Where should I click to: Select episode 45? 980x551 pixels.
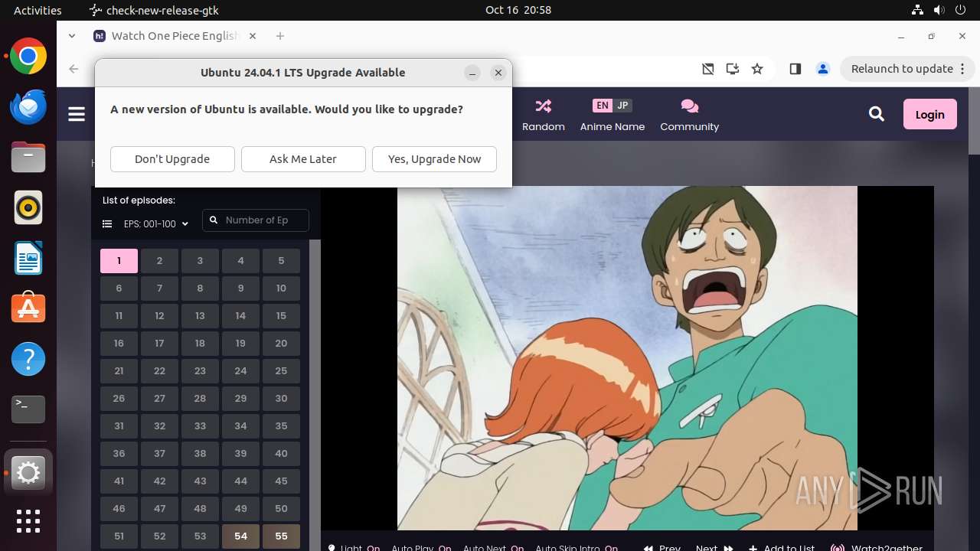tap(281, 481)
